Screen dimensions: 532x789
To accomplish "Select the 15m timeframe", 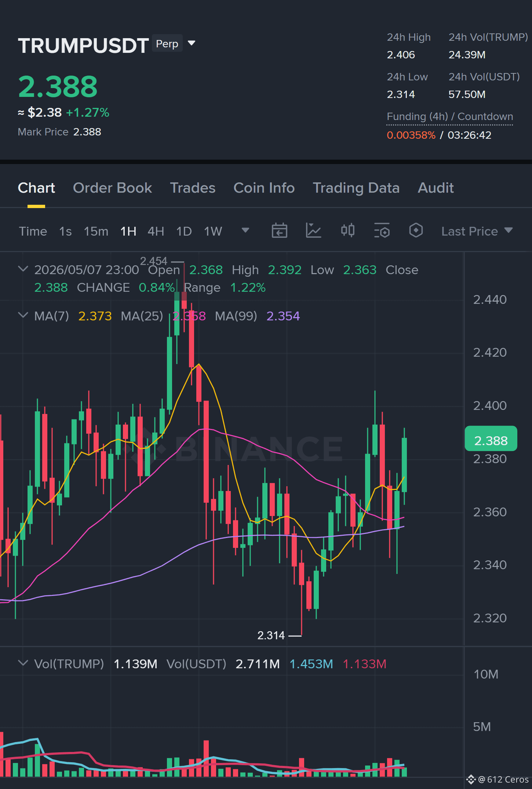I will click(x=96, y=231).
